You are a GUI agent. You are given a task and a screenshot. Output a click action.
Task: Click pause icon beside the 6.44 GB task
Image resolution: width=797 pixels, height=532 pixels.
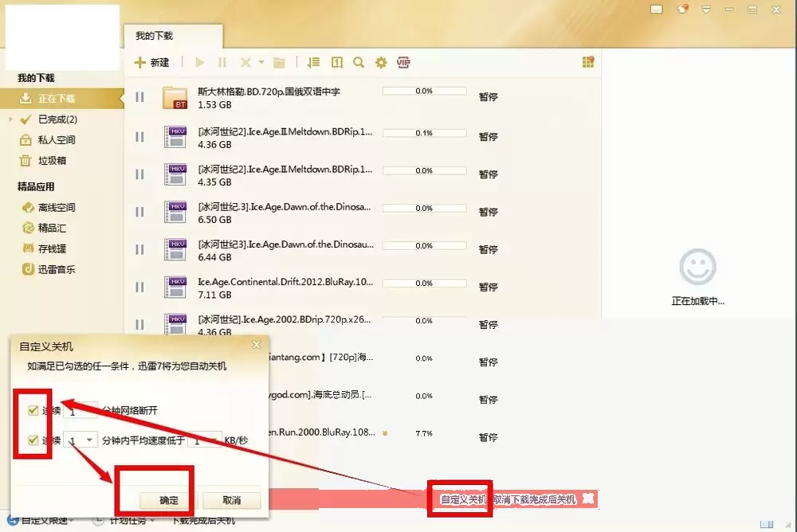139,249
